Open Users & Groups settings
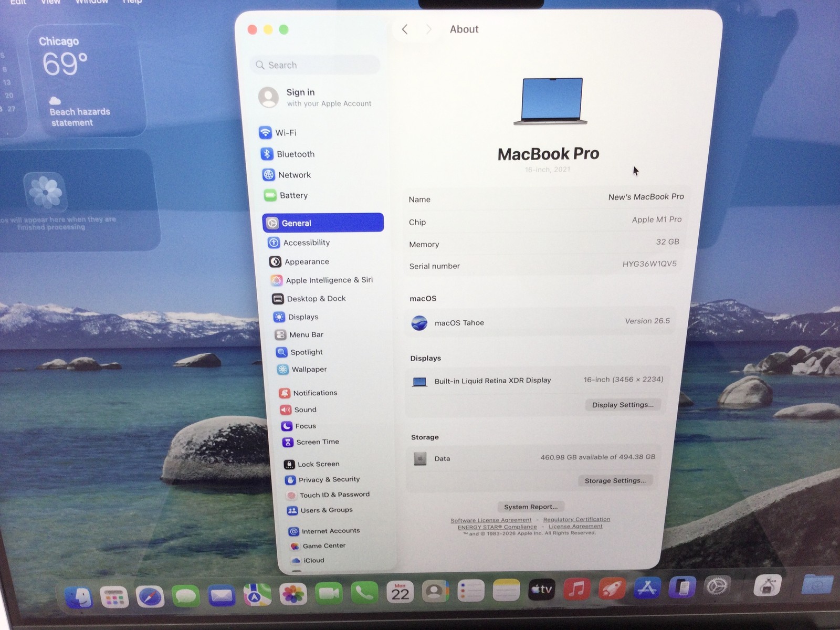The height and width of the screenshot is (630, 840). pos(320,510)
